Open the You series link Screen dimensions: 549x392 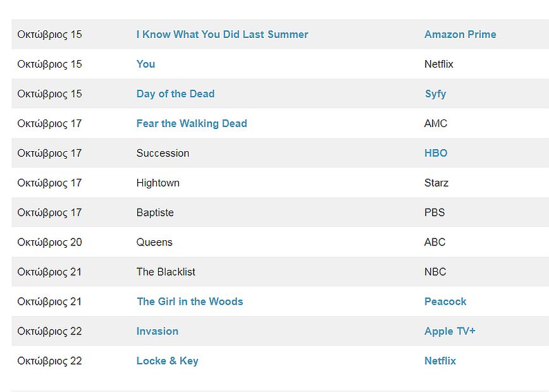coord(145,64)
